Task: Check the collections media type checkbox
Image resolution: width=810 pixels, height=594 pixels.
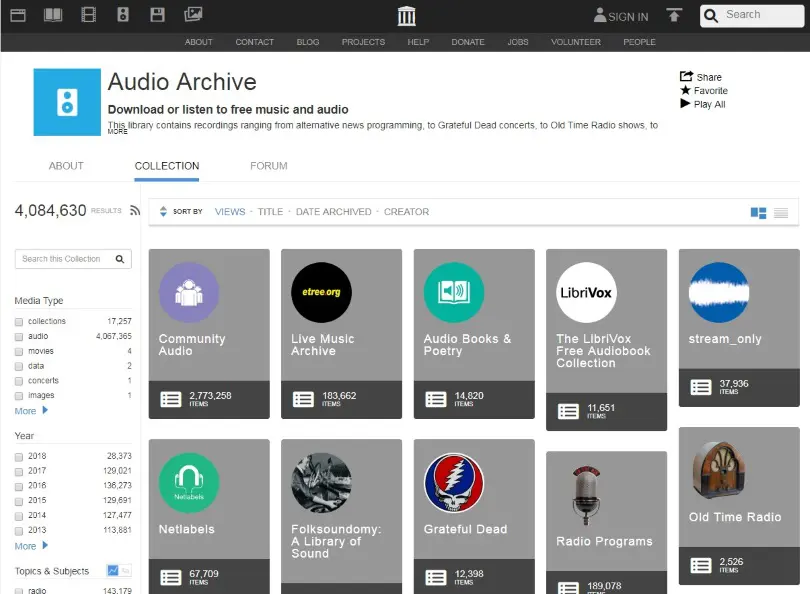Action: pyautogui.click(x=19, y=322)
